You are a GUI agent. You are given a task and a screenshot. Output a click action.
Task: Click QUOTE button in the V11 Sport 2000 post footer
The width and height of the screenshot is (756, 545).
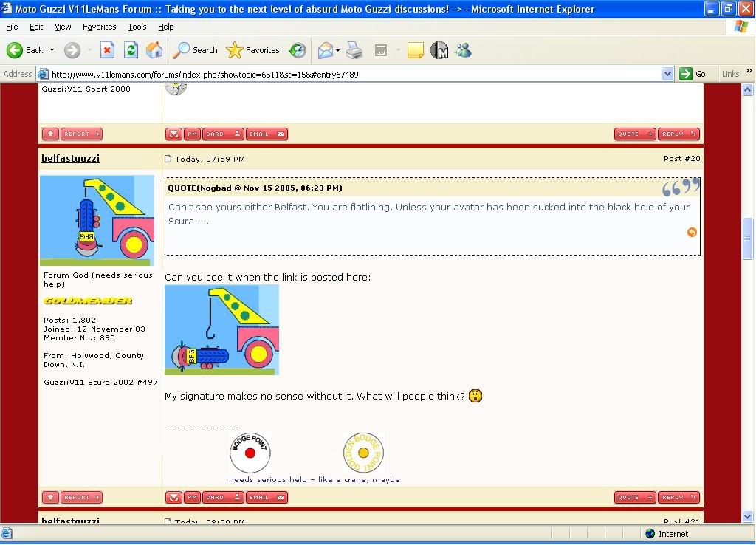635,134
